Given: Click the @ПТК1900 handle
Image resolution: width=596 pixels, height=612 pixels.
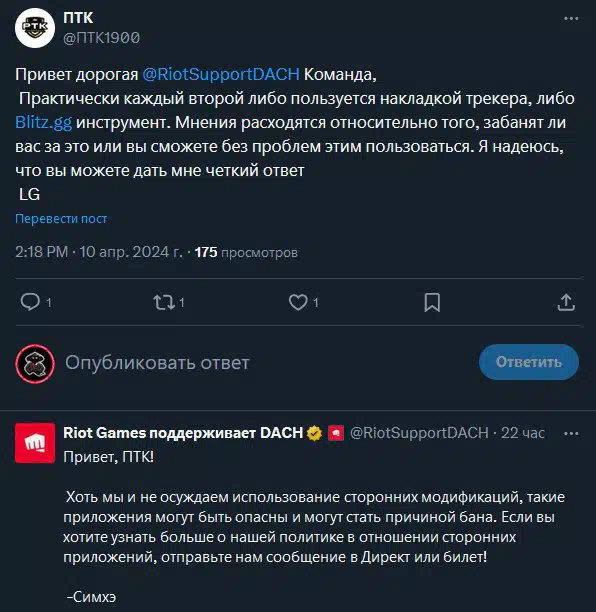Looking at the screenshot, I should coord(101,38).
